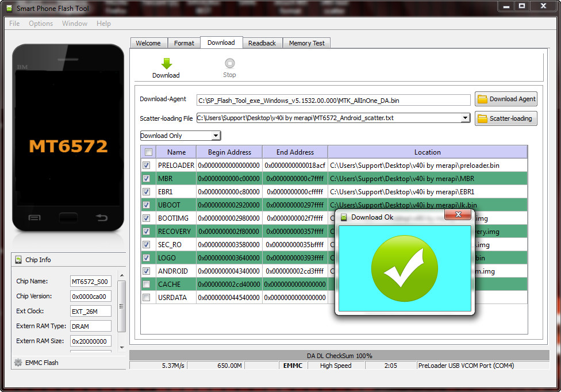The height and width of the screenshot is (392, 561).
Task: Click the phone back softkey icon
Action: pyautogui.click(x=102, y=217)
